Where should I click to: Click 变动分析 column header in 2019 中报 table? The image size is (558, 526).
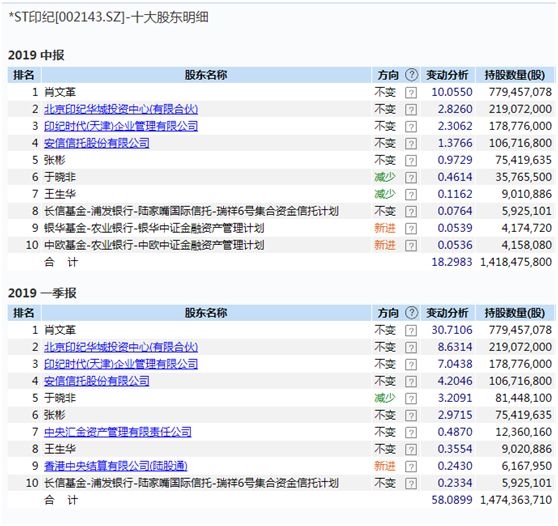tap(447, 75)
